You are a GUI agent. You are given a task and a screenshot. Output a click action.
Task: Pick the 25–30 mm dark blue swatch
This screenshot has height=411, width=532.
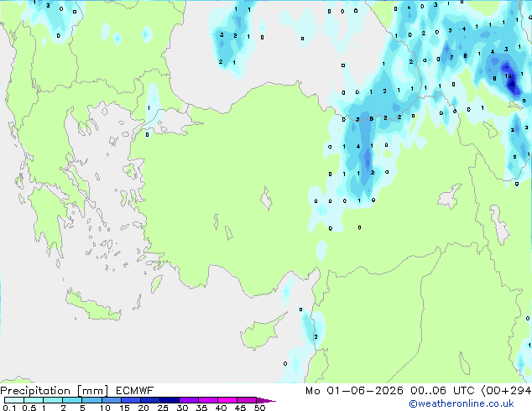tap(169, 400)
